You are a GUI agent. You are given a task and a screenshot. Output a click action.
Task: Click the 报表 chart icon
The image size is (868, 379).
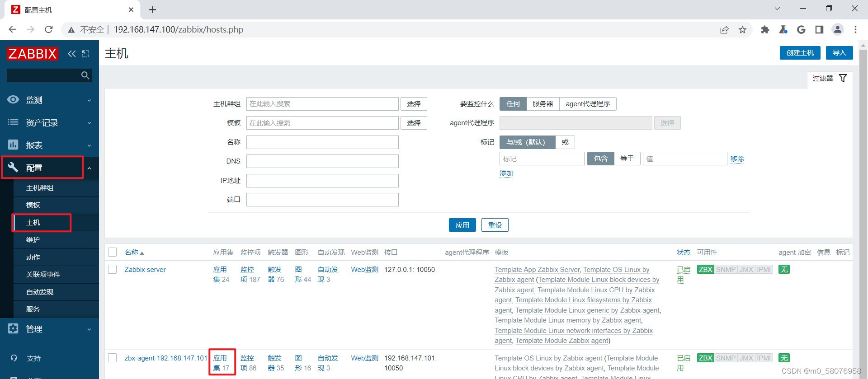coord(13,145)
